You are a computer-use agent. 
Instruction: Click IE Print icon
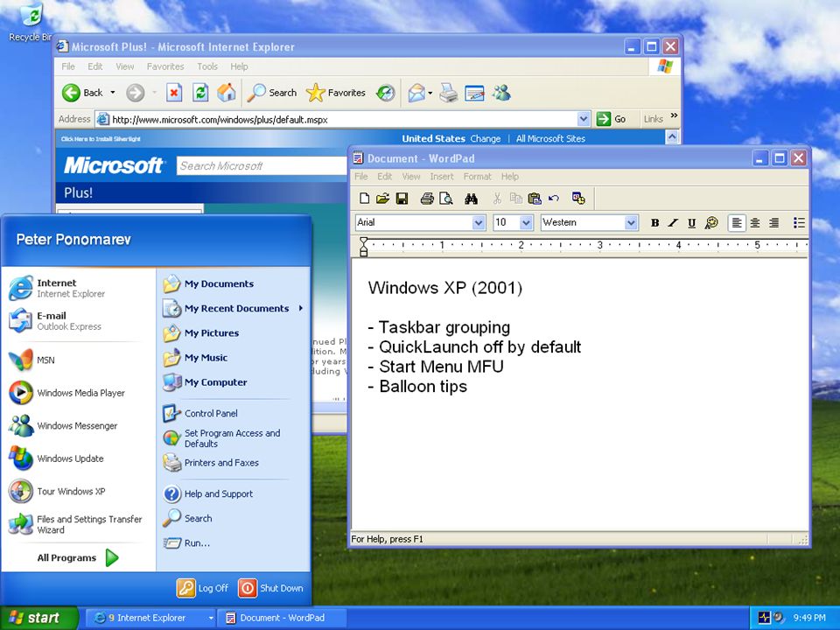click(448, 93)
